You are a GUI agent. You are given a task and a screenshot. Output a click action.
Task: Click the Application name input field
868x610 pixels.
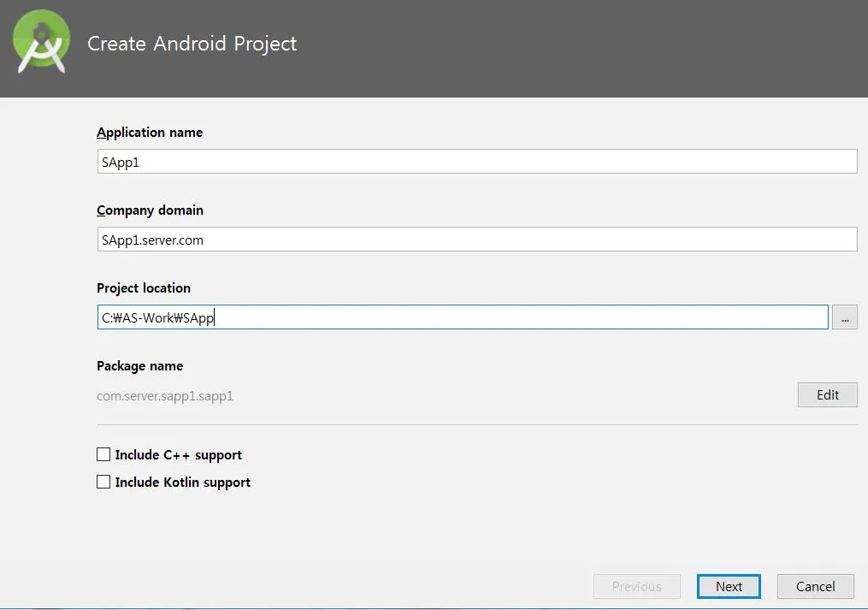(477, 161)
